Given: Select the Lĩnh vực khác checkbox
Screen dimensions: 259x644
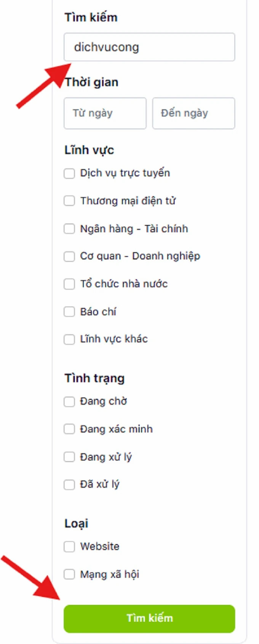Looking at the screenshot, I should coord(69,339).
